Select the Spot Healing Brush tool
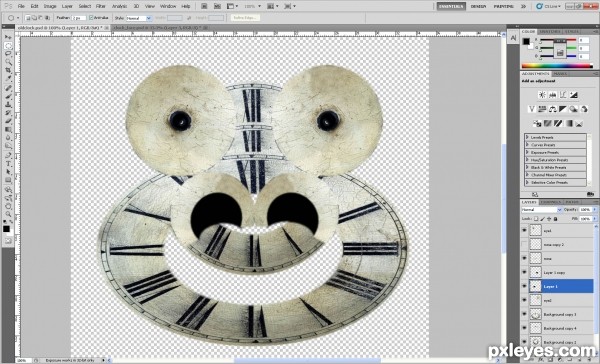The width and height of the screenshot is (600, 364). coord(8,88)
